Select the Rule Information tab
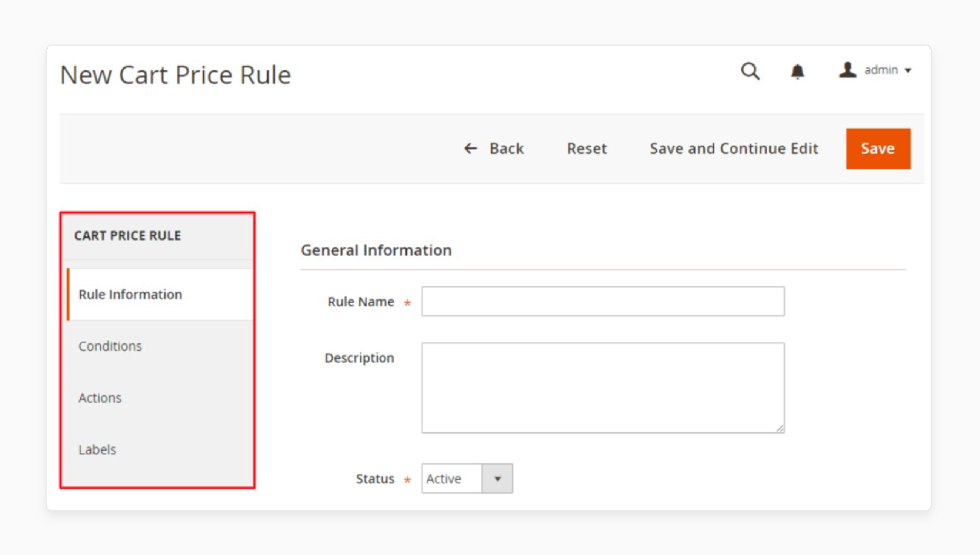 coord(160,294)
